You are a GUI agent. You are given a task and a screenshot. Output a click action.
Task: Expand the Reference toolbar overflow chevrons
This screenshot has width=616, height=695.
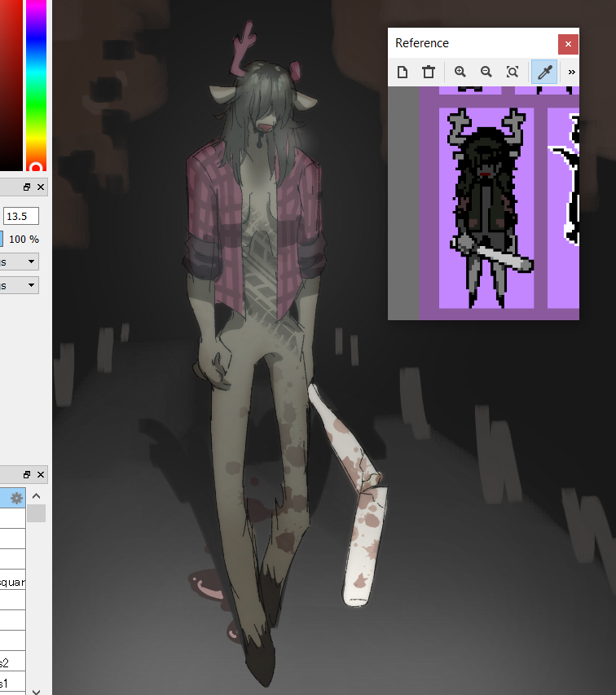pos(572,72)
